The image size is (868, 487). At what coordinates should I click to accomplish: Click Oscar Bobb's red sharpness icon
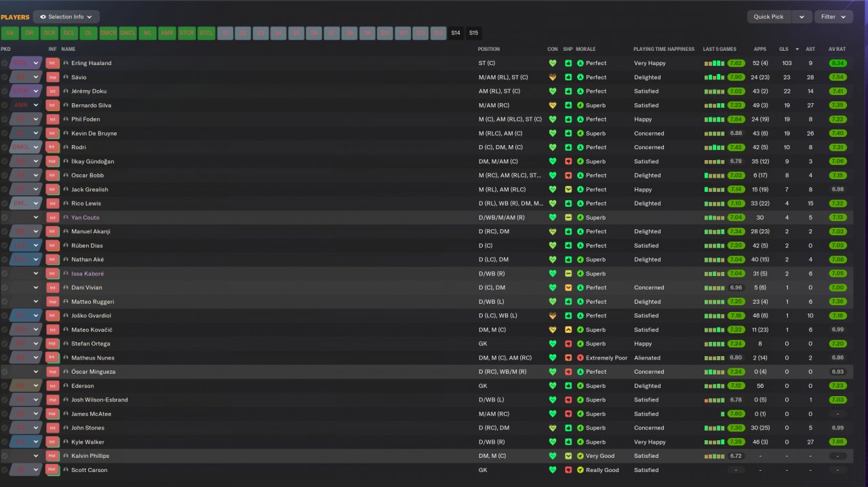[568, 176]
